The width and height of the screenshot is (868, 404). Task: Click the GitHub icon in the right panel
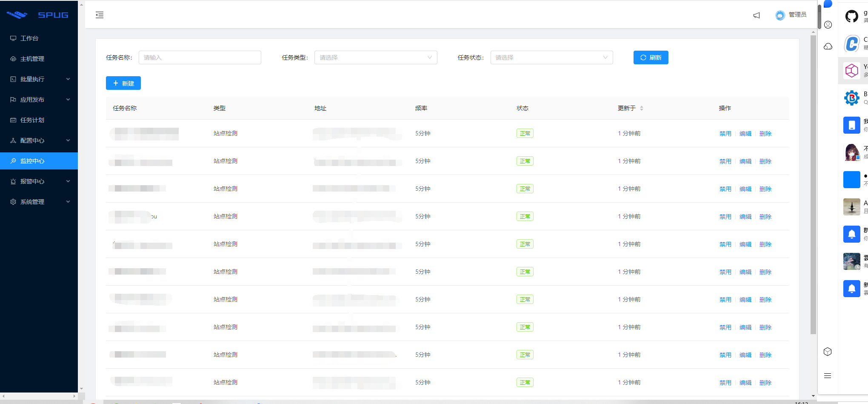pyautogui.click(x=852, y=17)
